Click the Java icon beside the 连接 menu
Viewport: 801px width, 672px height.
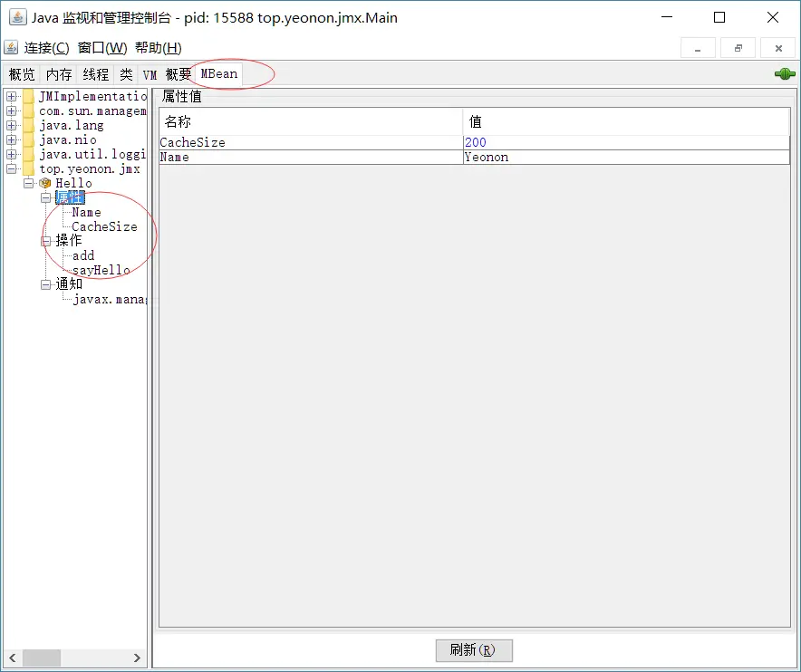pyautogui.click(x=11, y=47)
